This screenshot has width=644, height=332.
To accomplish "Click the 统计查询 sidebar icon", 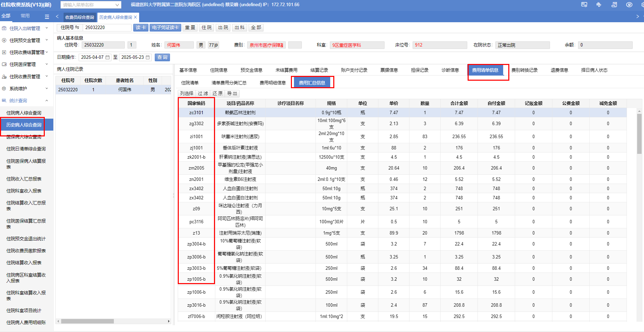I will coord(4,101).
